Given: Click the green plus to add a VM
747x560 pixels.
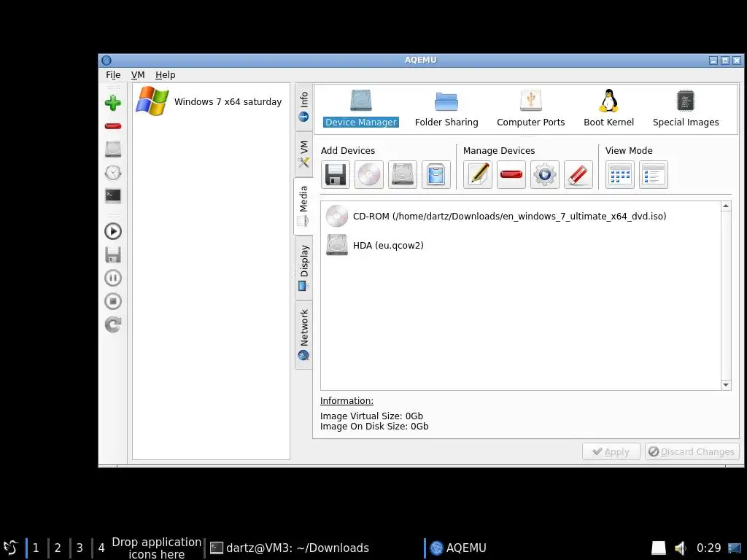Looking at the screenshot, I should (x=113, y=103).
